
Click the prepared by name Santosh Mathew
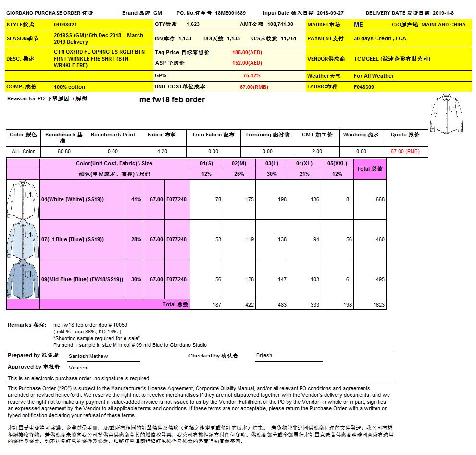(88, 356)
